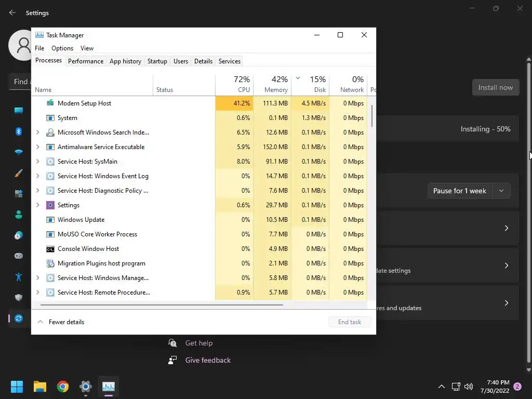This screenshot has width=532, height=399.
Task: Open the Windows Start menu
Action: [17, 387]
